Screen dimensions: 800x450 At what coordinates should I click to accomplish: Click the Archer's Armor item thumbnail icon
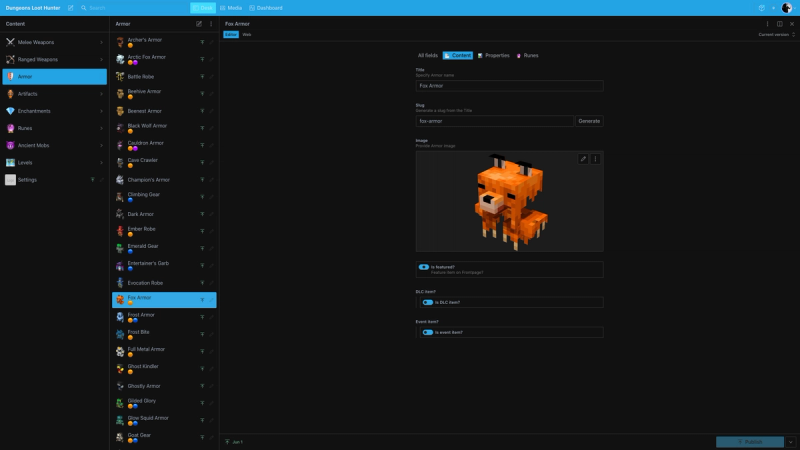pyautogui.click(x=120, y=42)
